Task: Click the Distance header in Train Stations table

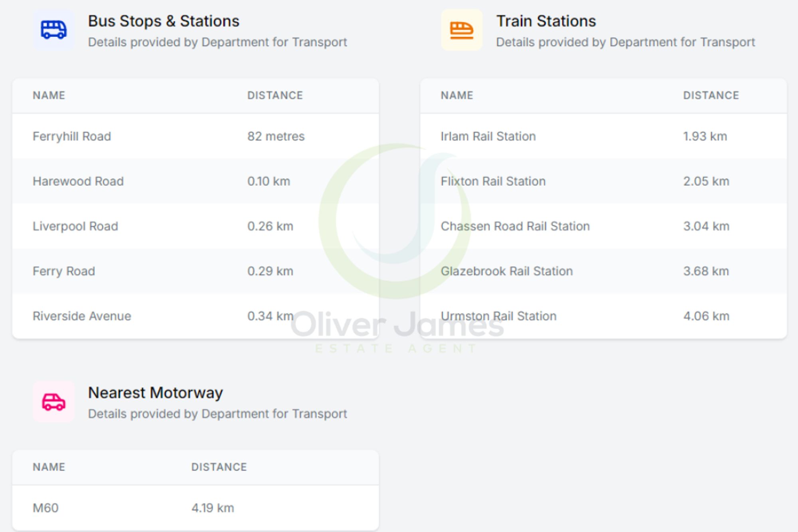Action: click(x=711, y=95)
